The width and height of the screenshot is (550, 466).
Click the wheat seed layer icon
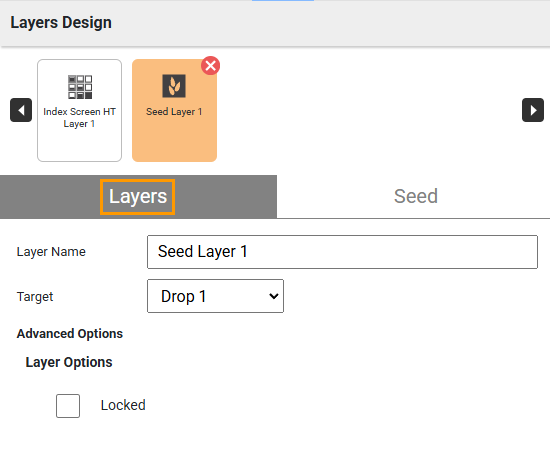[x=174, y=86]
